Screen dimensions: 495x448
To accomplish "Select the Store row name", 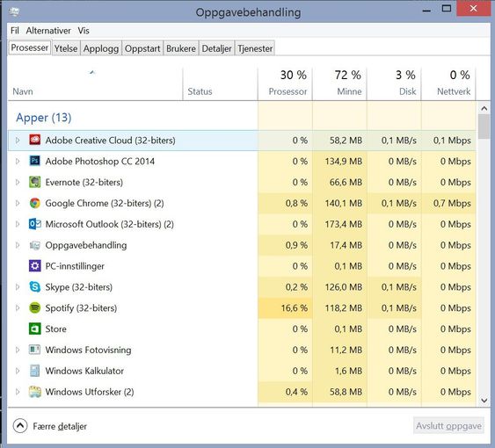I will [x=56, y=329].
